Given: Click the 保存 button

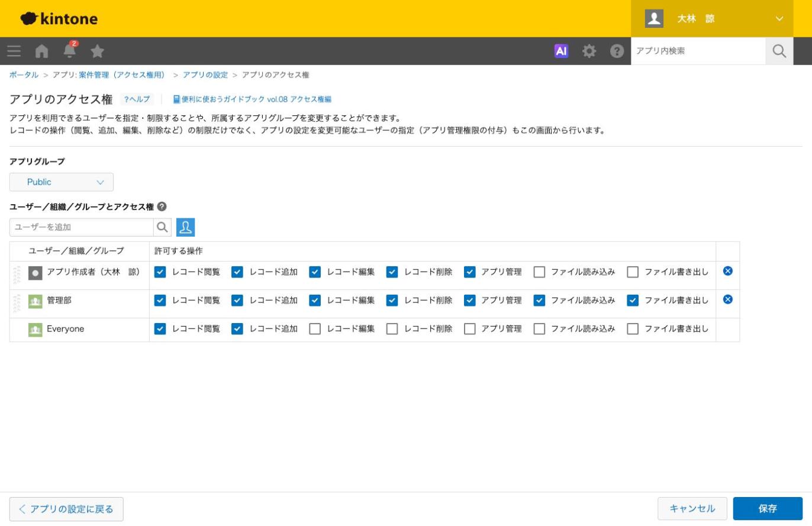Looking at the screenshot, I should (768, 509).
